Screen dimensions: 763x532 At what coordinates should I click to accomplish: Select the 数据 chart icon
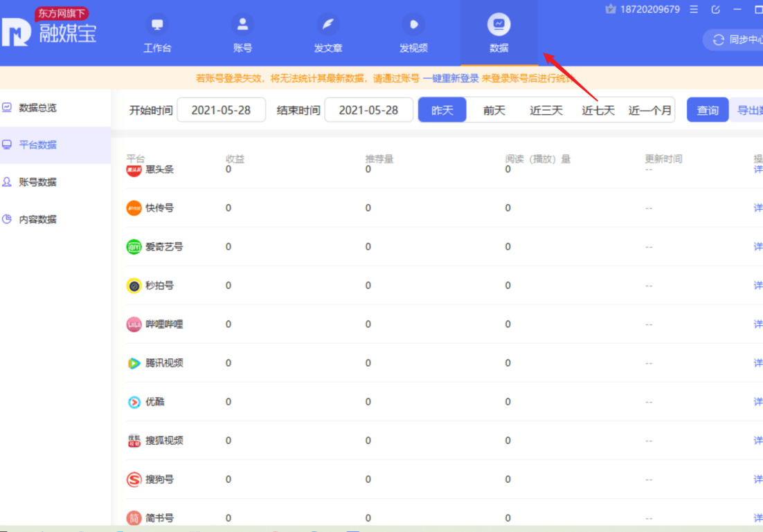coord(499,24)
